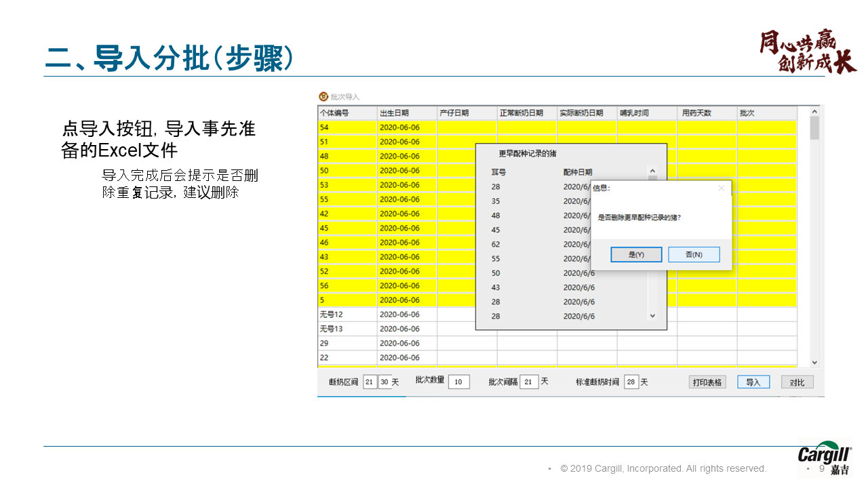Click the 批次导入 window icon
Image resolution: width=868 pixels, height=488 pixels.
pos(323,97)
